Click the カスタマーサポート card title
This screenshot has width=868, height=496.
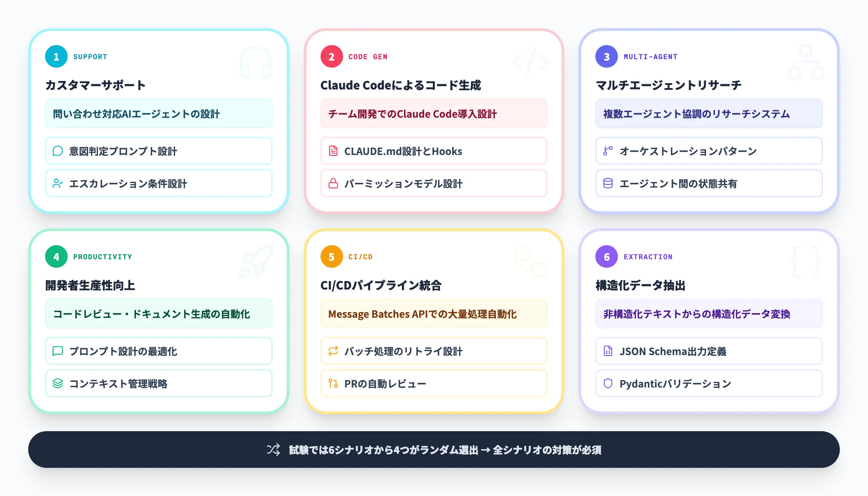pos(95,85)
